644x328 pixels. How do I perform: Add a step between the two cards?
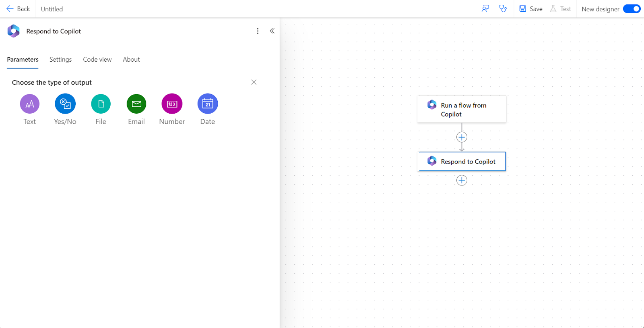pos(462,137)
